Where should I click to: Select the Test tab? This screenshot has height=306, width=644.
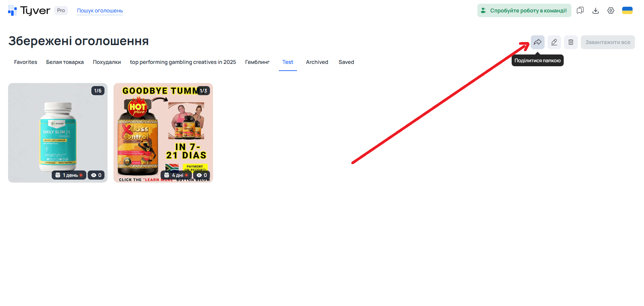click(288, 62)
